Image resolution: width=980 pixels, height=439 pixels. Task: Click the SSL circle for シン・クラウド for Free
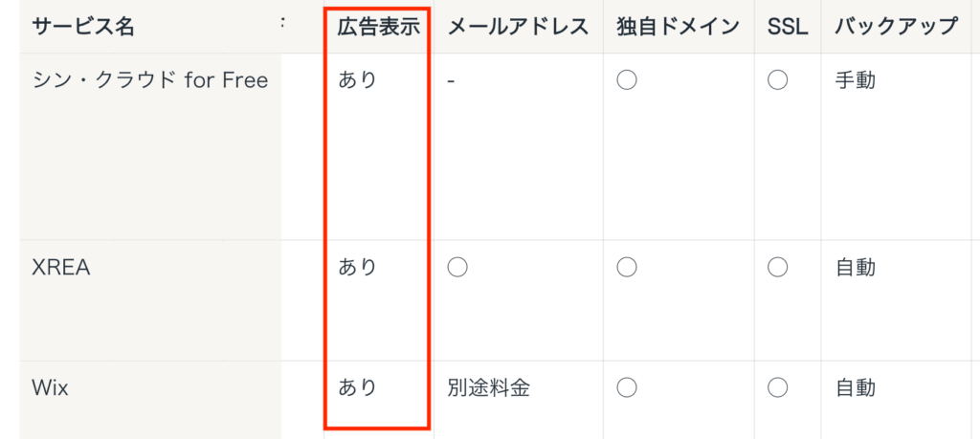coord(777,80)
